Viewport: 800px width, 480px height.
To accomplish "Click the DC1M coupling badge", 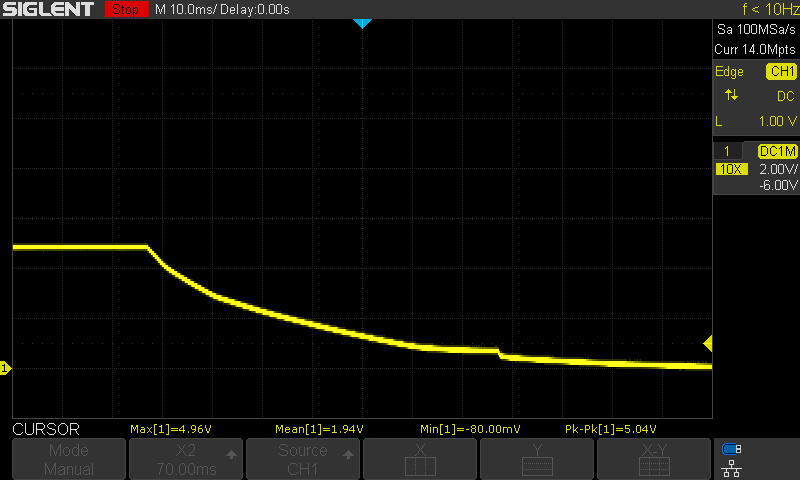I will [x=778, y=151].
